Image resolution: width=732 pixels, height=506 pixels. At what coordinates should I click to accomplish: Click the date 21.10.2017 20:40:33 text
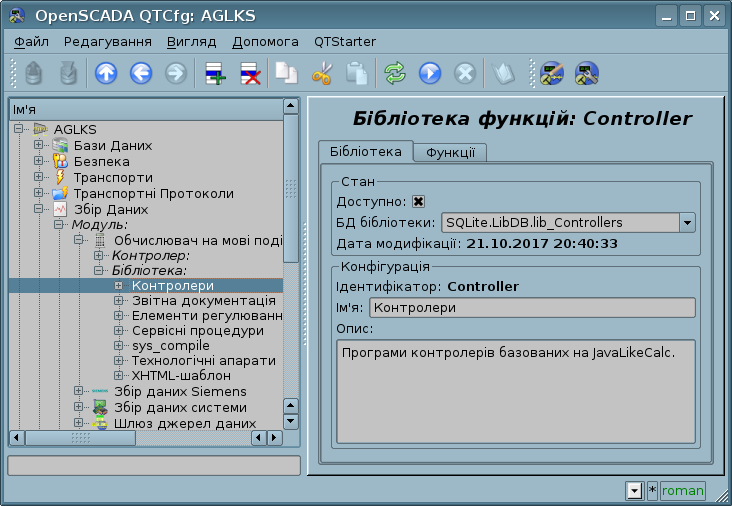click(x=542, y=244)
